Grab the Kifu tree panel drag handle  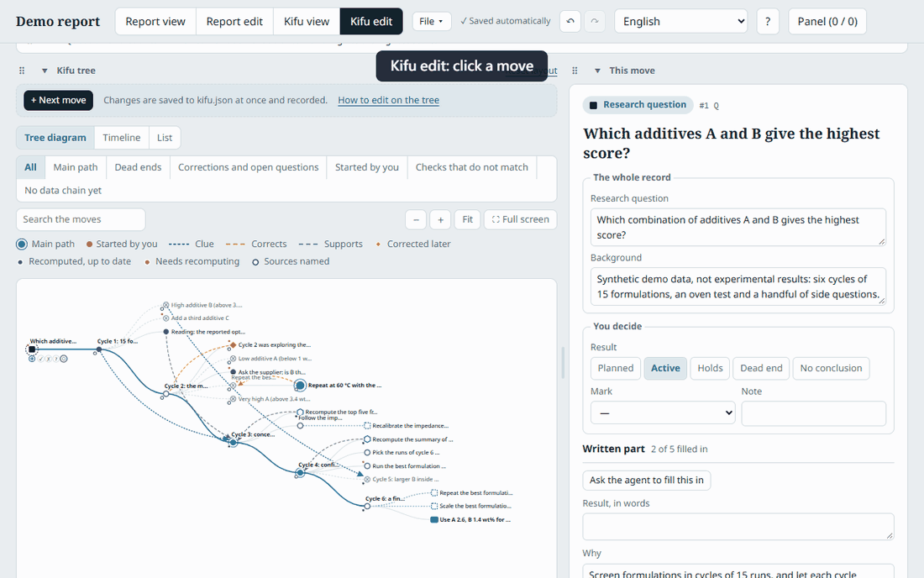pyautogui.click(x=22, y=71)
